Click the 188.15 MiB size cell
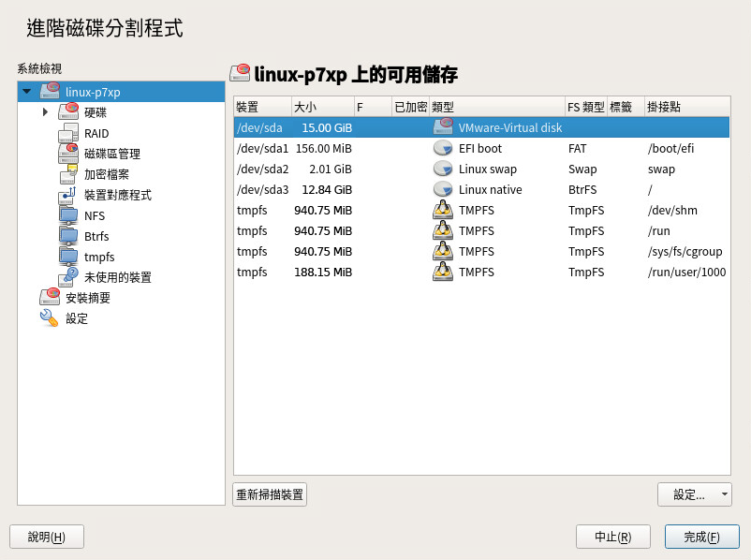Screen dimensions: 751x560 click(x=323, y=273)
